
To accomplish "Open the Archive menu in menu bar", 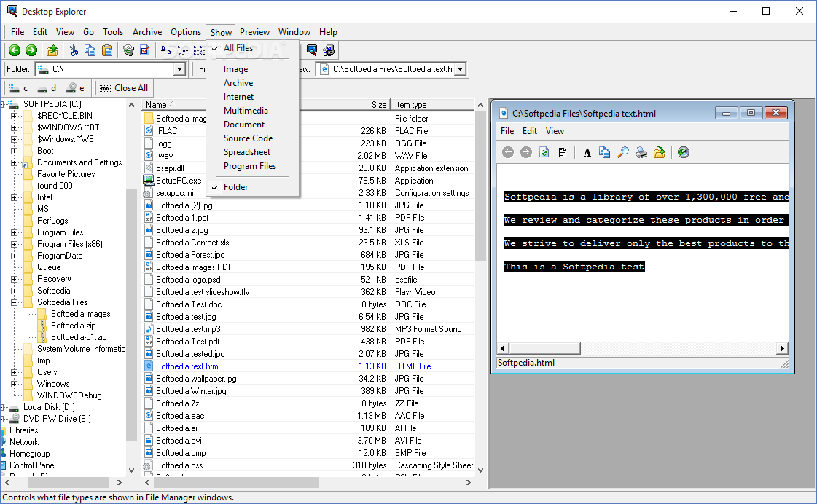I will (147, 32).
